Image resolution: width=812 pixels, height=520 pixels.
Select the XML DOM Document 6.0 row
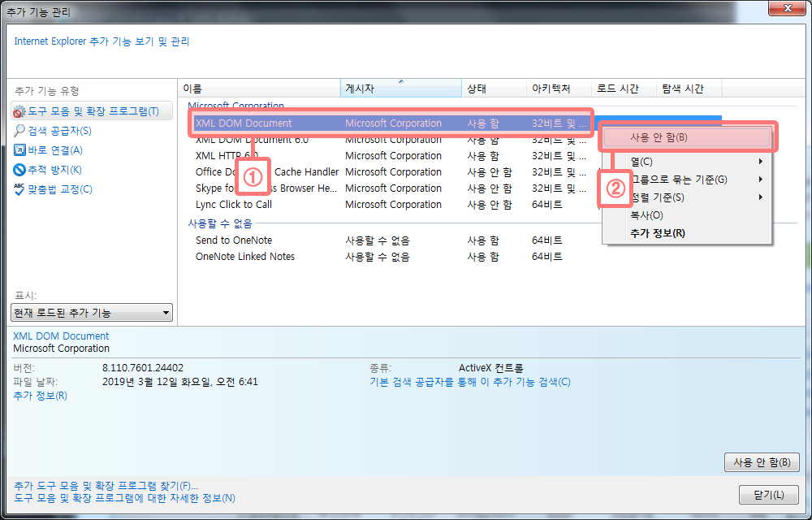pos(391,140)
